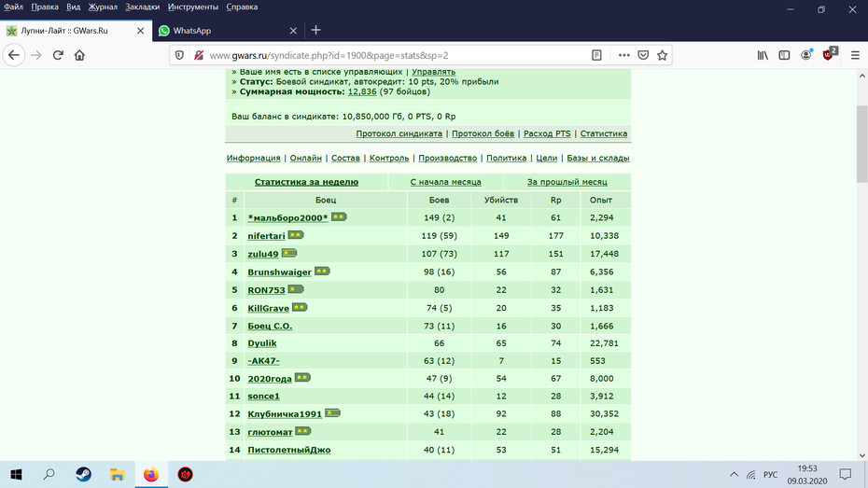Toggle reader view icon in address bar
Viewport: 868px width, 488px height.
pos(596,55)
